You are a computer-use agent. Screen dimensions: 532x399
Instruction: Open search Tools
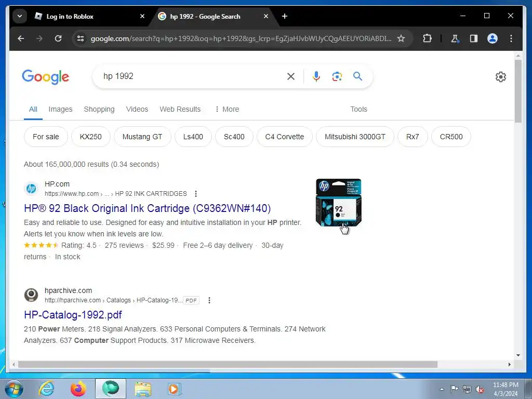tap(358, 109)
